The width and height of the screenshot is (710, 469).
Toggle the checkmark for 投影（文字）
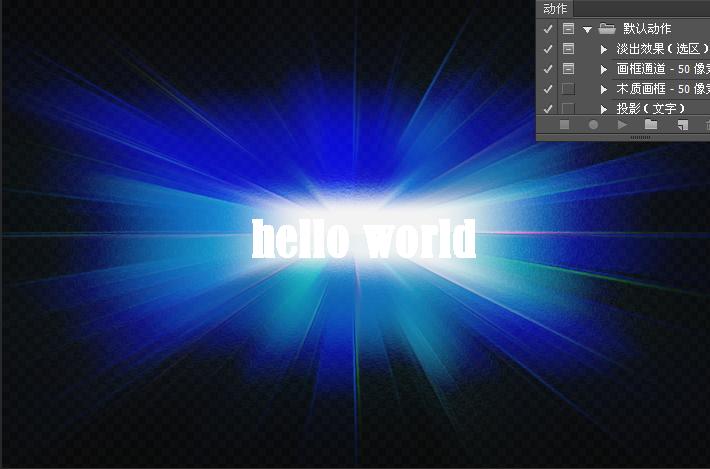tap(548, 109)
